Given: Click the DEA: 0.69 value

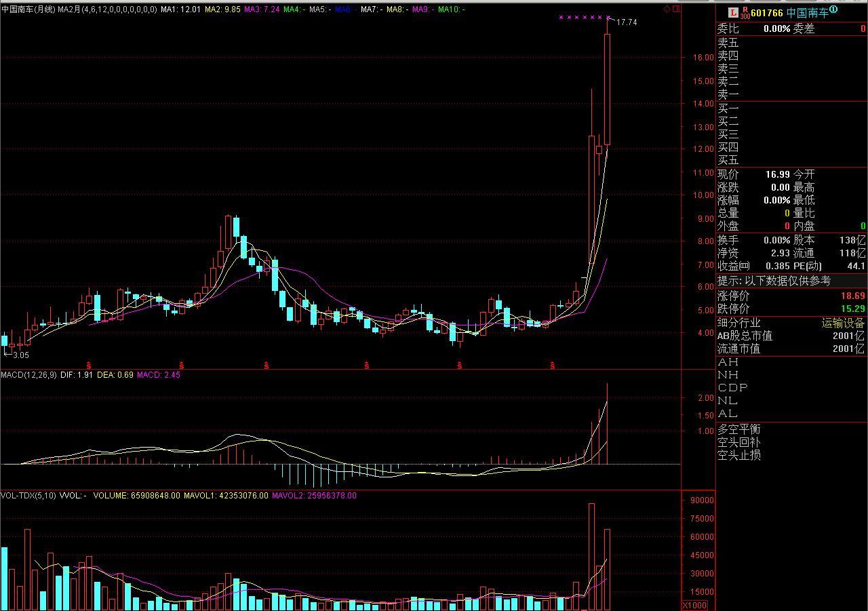Looking at the screenshot, I should 115,374.
